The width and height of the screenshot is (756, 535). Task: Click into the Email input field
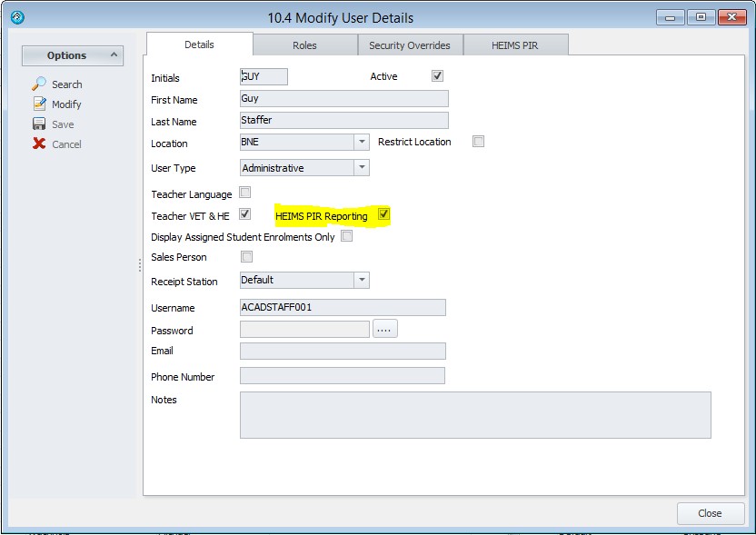343,352
